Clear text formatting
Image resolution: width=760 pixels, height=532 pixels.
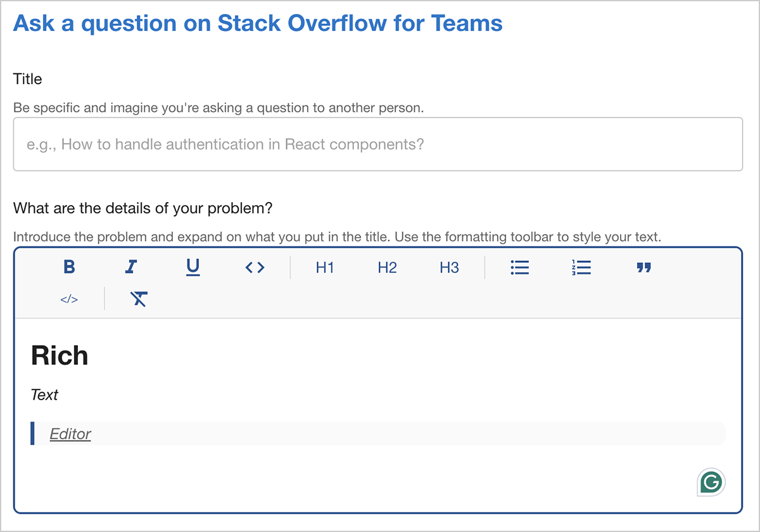click(139, 299)
